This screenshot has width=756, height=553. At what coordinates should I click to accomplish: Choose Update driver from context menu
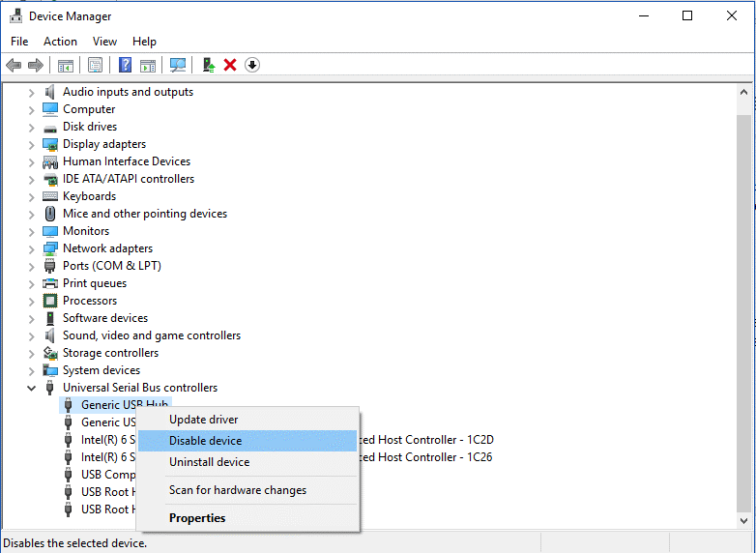point(247,420)
